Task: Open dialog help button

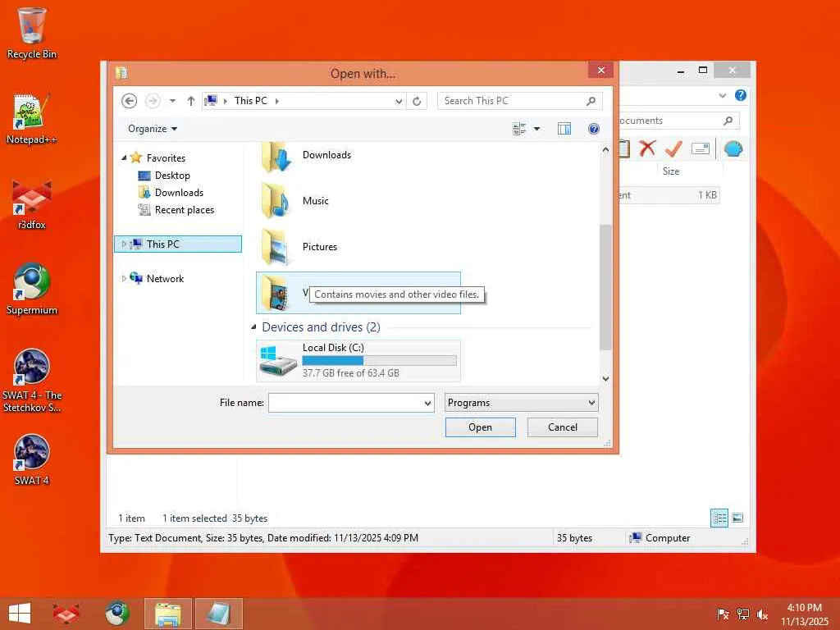Action: pos(594,129)
